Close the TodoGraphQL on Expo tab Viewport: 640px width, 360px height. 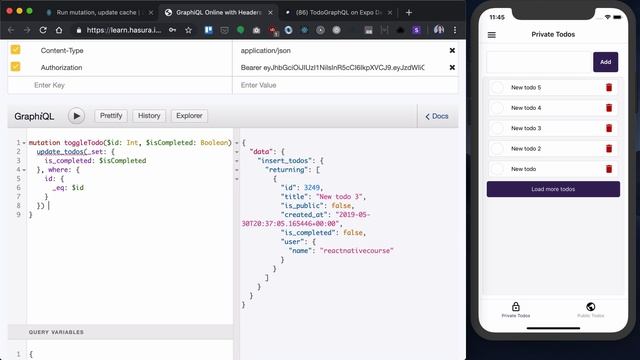(x=390, y=13)
